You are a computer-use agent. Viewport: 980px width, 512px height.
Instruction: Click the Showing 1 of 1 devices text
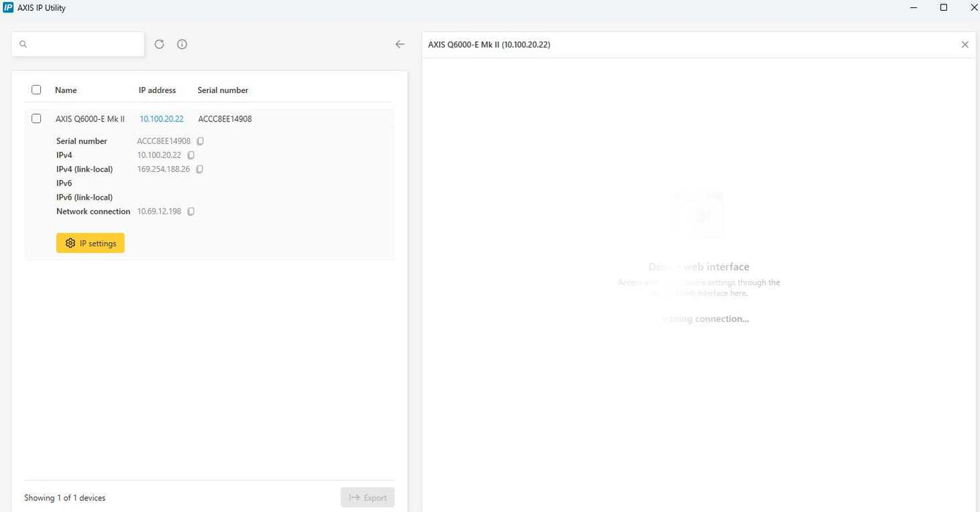[x=65, y=498]
